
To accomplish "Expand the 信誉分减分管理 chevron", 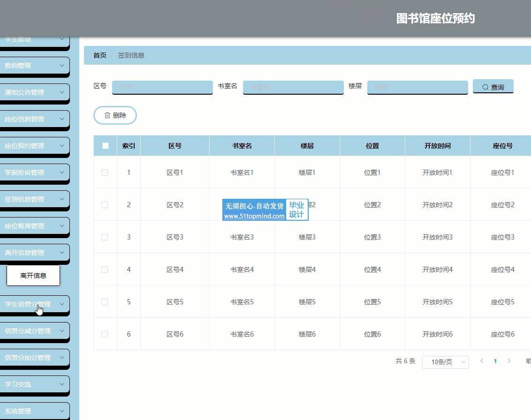I will (62, 330).
